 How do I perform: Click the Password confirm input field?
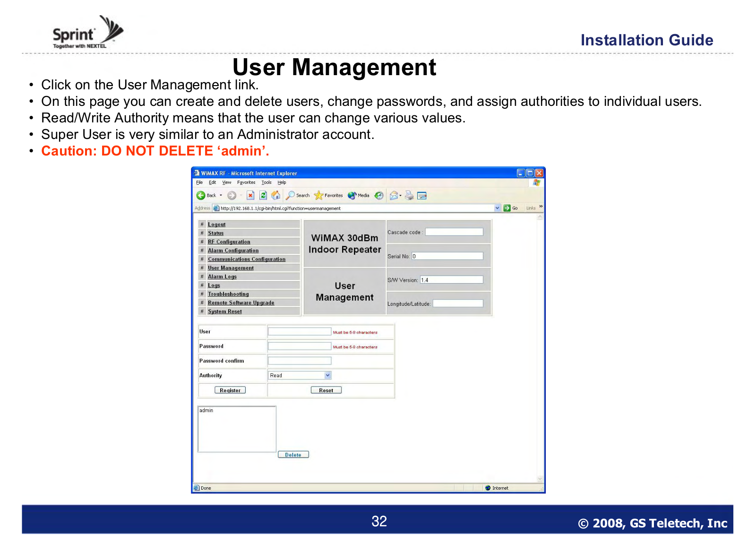(x=300, y=361)
